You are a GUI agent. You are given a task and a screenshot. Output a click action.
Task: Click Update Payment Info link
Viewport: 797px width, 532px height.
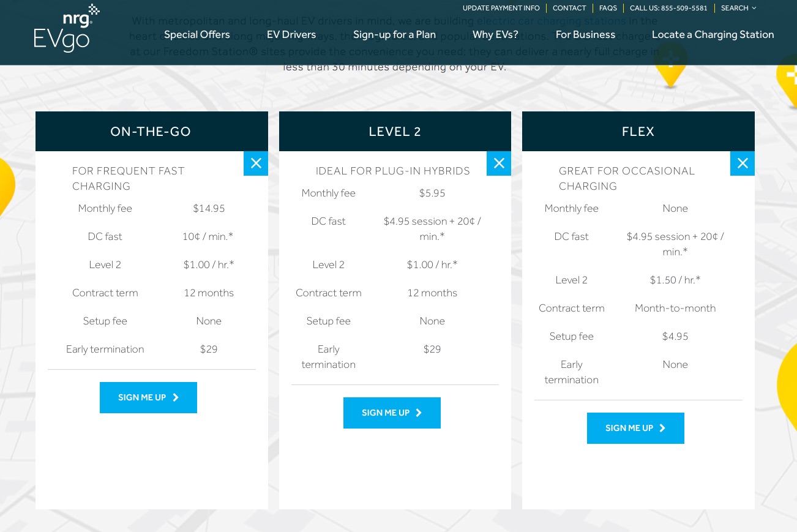(x=501, y=8)
